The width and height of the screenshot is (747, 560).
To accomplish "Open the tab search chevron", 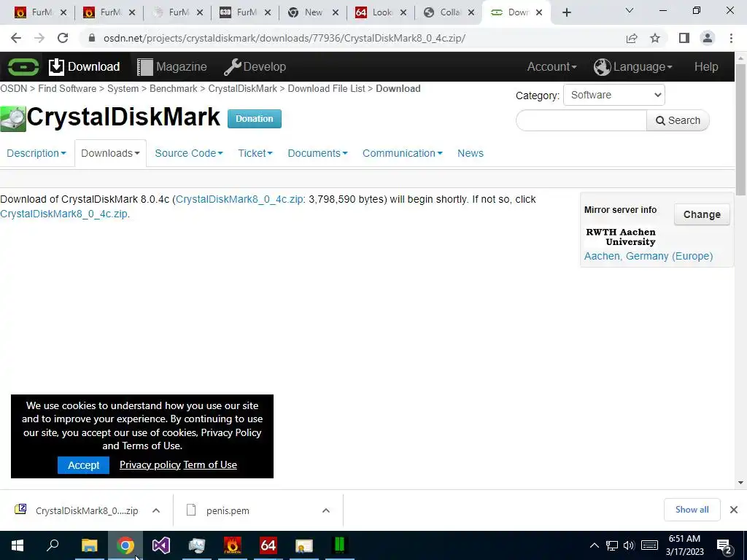I will [x=630, y=10].
